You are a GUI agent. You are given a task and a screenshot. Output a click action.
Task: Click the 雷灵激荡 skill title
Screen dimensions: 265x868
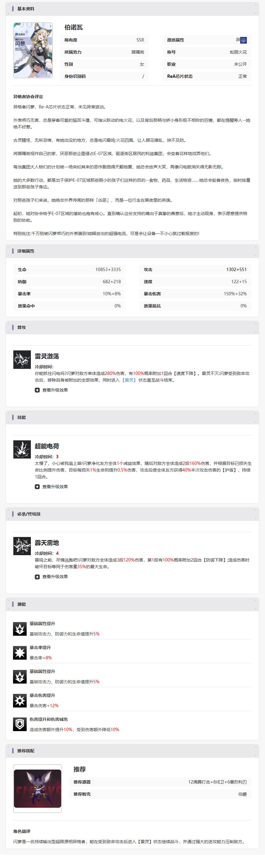click(x=47, y=356)
